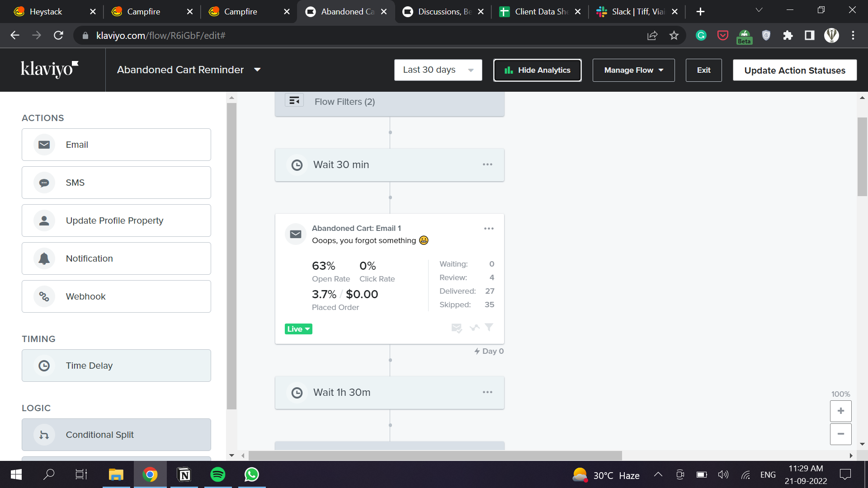Image resolution: width=868 pixels, height=488 pixels.
Task: Open the three-dot menu on Abandoned Cart Email 1
Action: [x=489, y=229]
